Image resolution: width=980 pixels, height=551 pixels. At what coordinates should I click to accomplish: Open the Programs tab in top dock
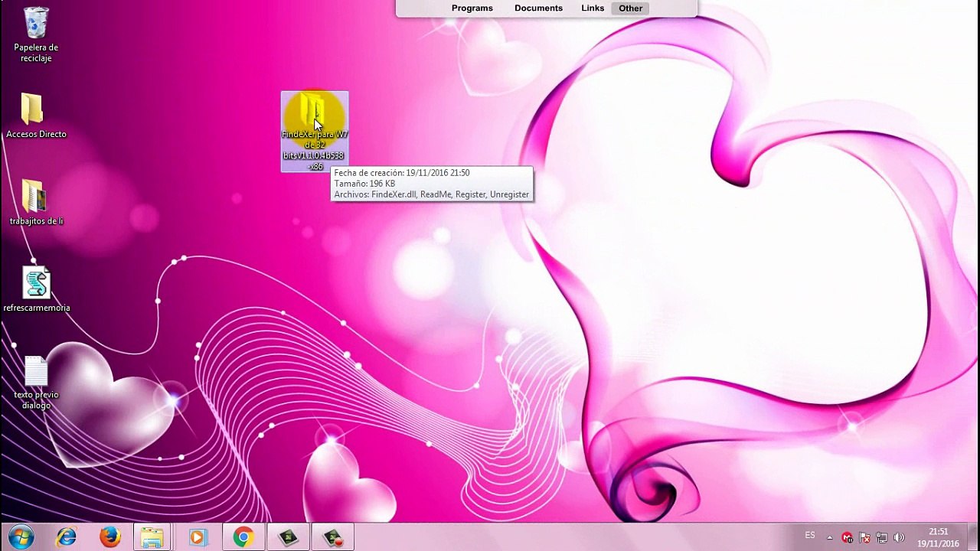(472, 8)
